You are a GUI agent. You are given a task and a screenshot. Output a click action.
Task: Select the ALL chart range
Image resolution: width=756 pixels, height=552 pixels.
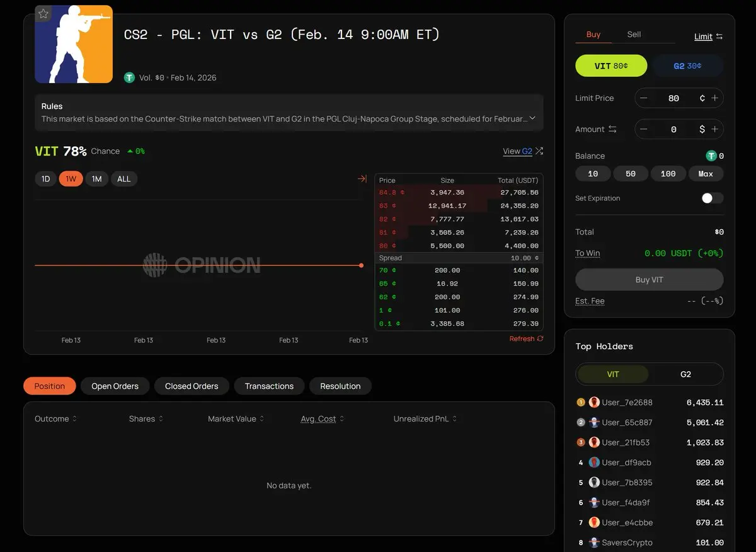124,179
